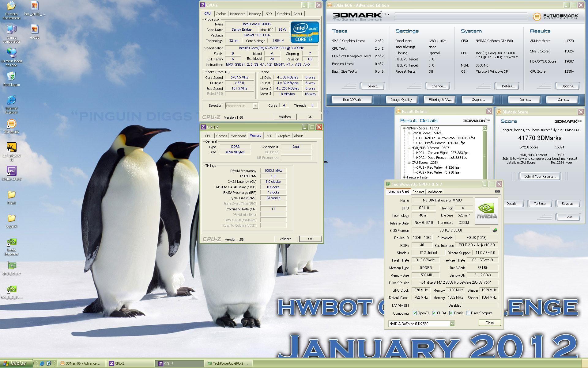Click Submit Your Results... button
This screenshot has width=588, height=368.
pos(540,176)
